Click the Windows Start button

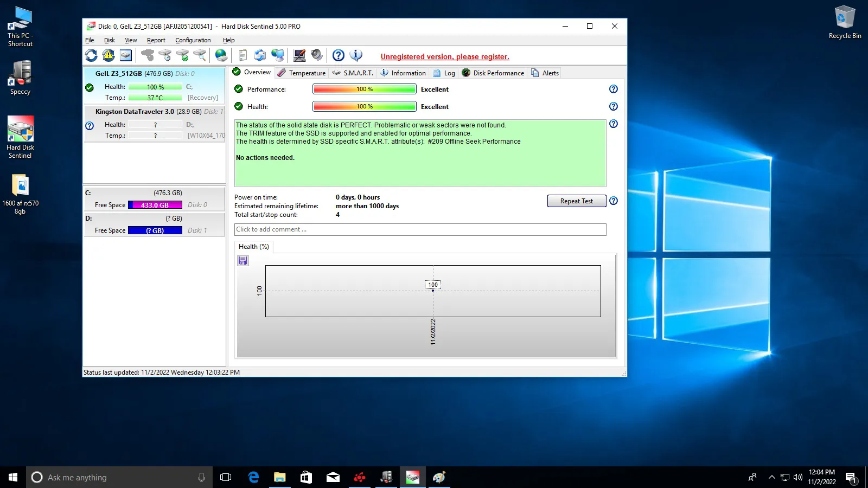click(13, 477)
